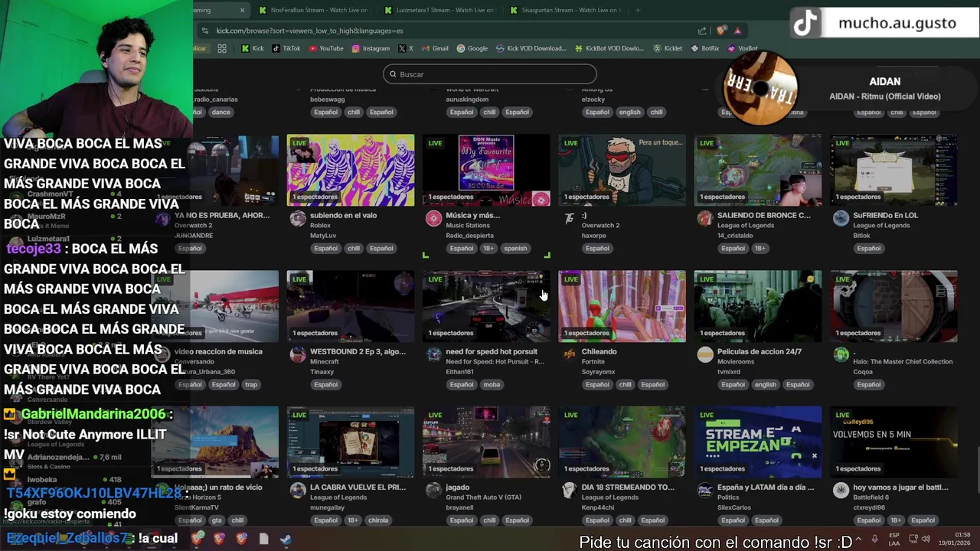Open munegallay channel avatar
The image size is (980, 551).
298,491
